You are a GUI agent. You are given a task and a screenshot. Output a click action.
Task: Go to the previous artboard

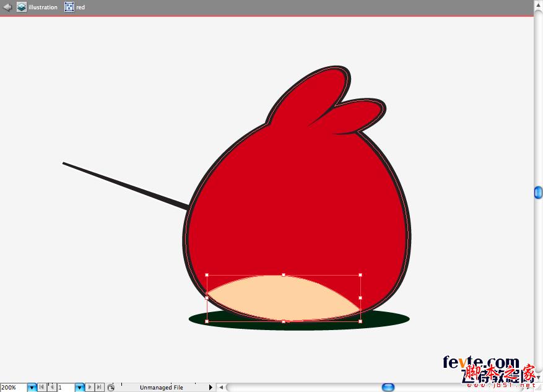51,387
